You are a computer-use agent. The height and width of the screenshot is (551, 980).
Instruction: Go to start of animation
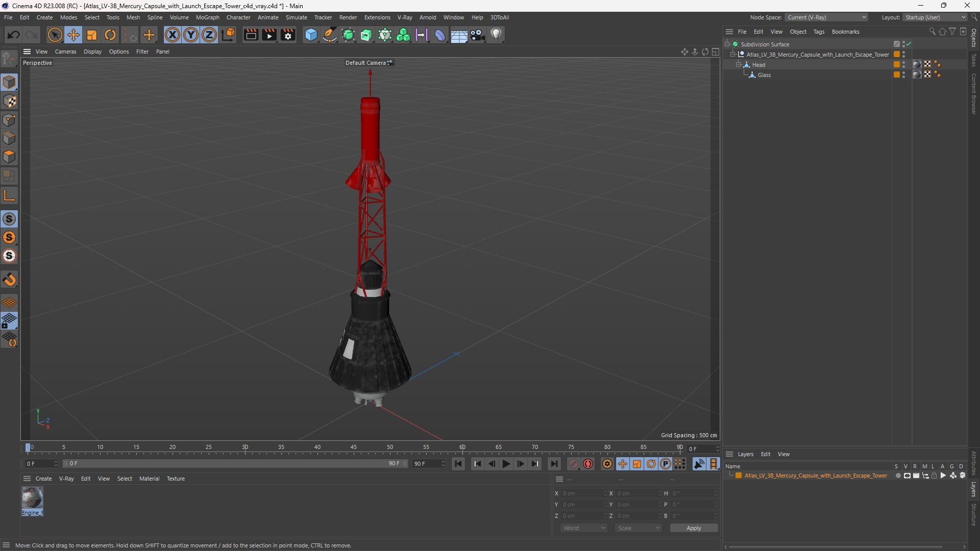click(458, 464)
